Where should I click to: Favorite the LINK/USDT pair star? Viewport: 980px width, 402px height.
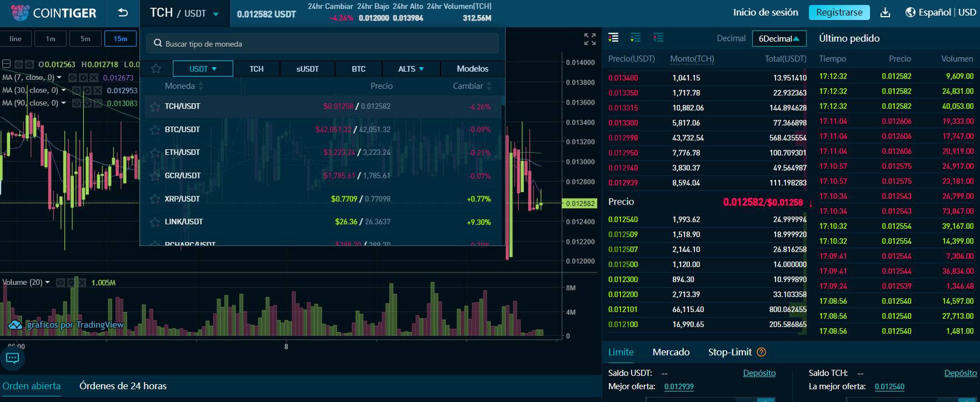[x=155, y=222]
